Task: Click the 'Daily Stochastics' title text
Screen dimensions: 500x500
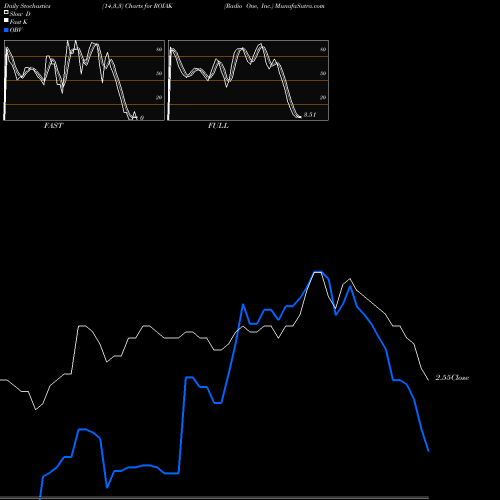Action: [x=27, y=6]
